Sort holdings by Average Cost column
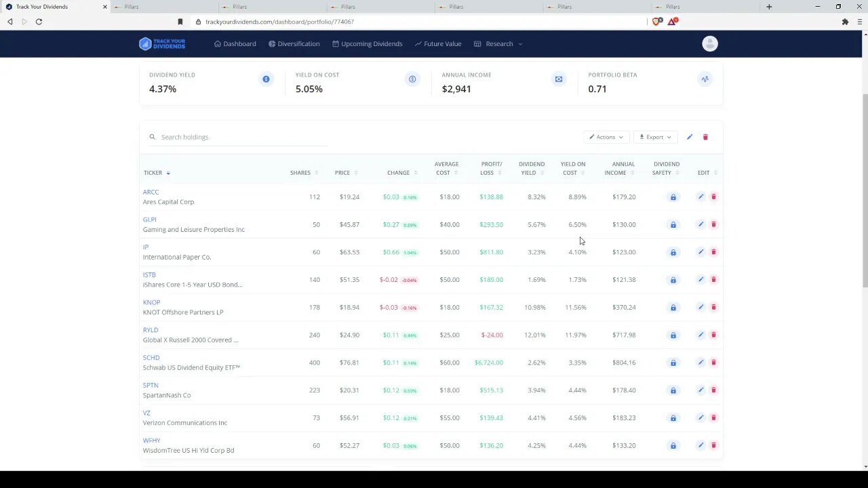This screenshot has height=488, width=868. click(x=447, y=168)
